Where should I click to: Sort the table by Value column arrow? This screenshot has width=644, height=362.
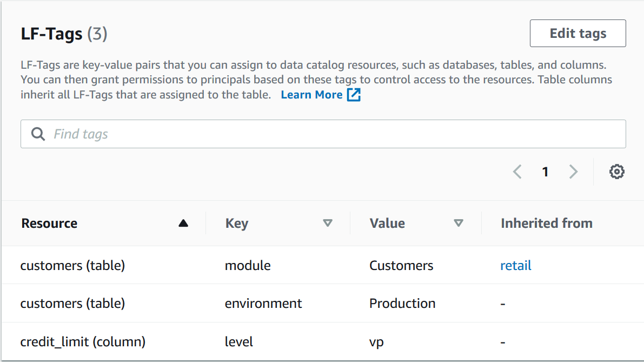[x=459, y=223]
